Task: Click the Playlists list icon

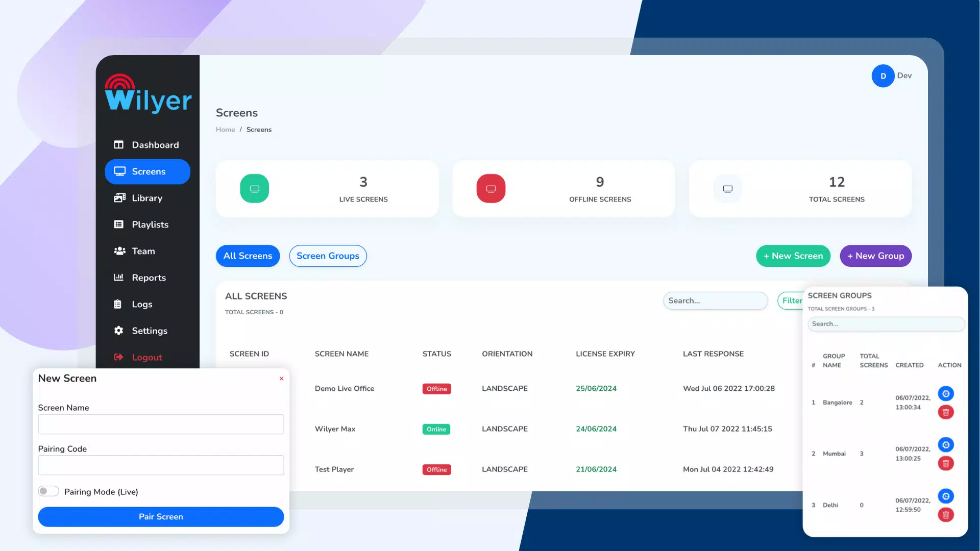Action: click(119, 224)
